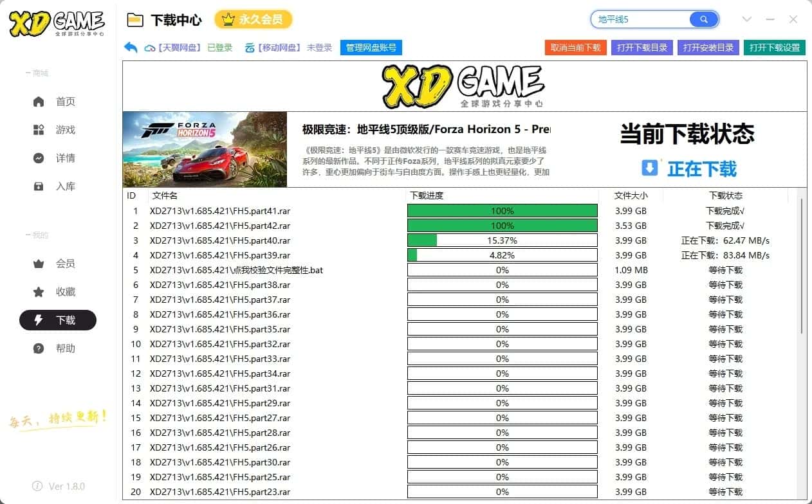Select the FH5.part25.rar file name
This screenshot has height=504, width=812.
(x=220, y=477)
